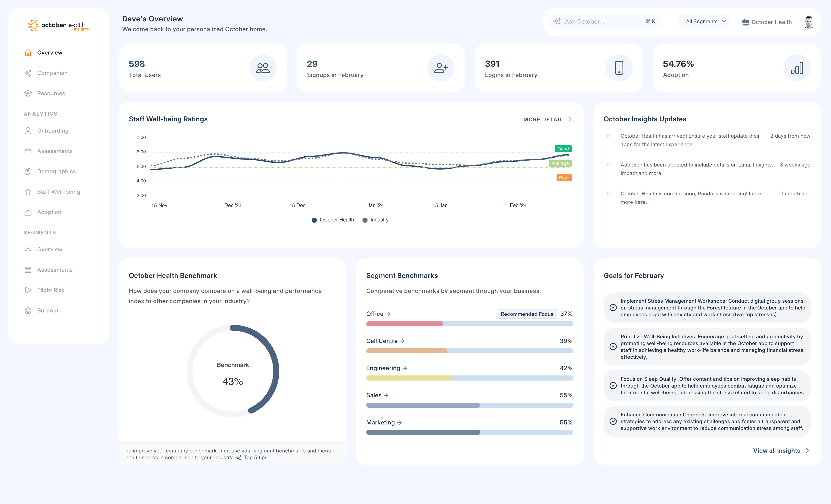Click the Ask October search field
The width and height of the screenshot is (831, 504).
[x=604, y=22]
